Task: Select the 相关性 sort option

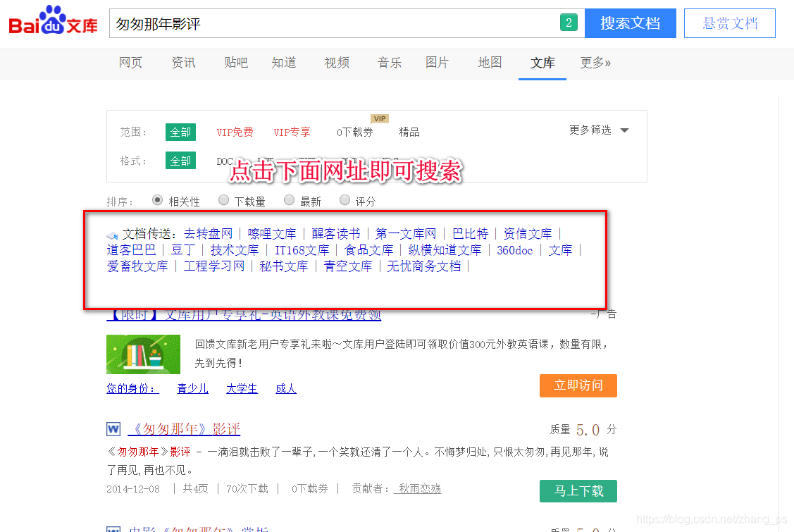Action: (156, 200)
